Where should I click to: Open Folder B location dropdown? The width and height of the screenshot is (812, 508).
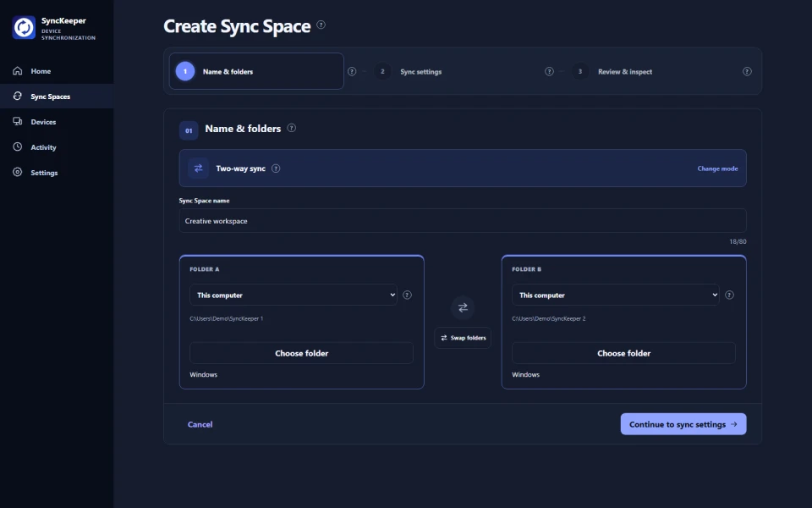pyautogui.click(x=616, y=295)
